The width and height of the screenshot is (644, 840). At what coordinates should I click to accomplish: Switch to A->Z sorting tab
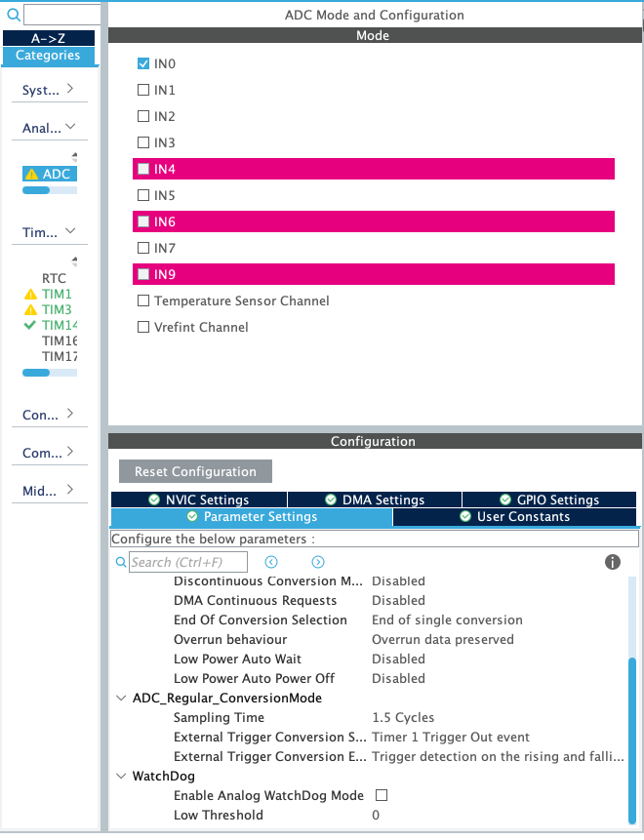pos(49,38)
